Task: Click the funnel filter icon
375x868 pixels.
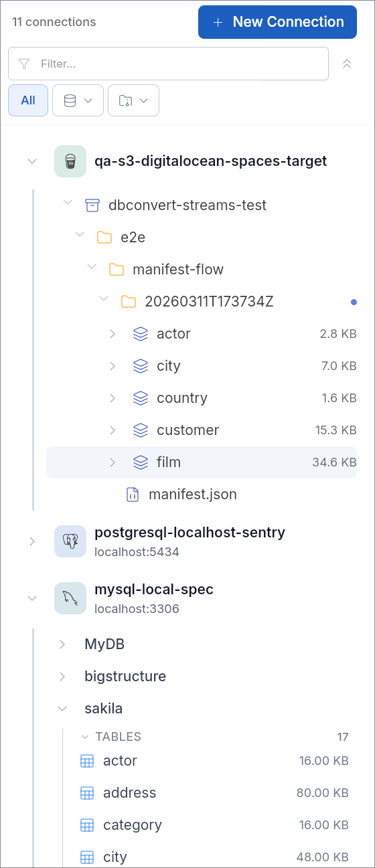Action: (x=24, y=64)
